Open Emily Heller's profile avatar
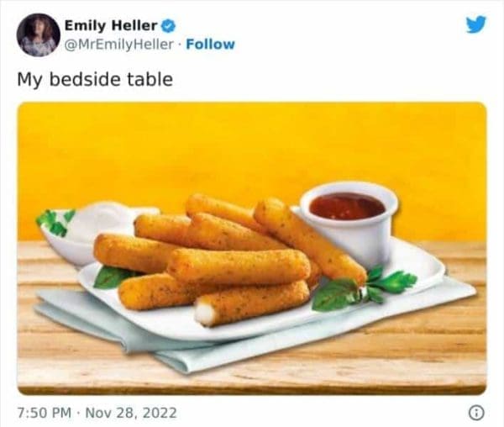The width and height of the screenshot is (504, 427). click(38, 34)
